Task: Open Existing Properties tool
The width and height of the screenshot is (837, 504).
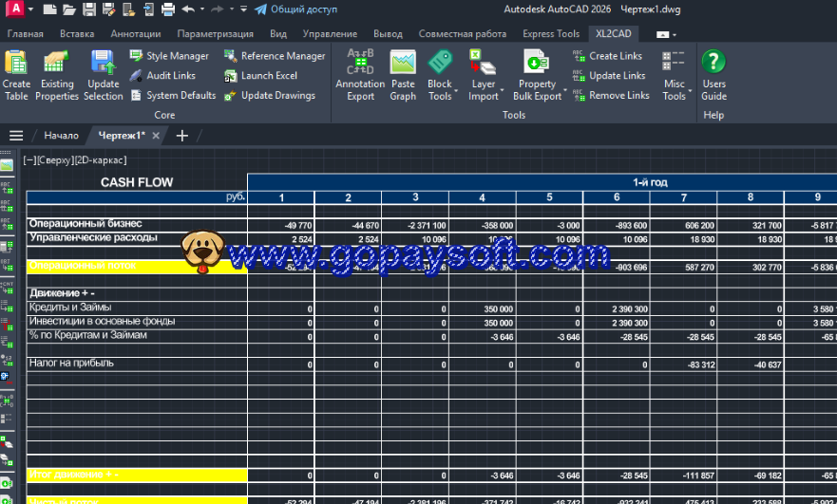Action: coord(58,74)
